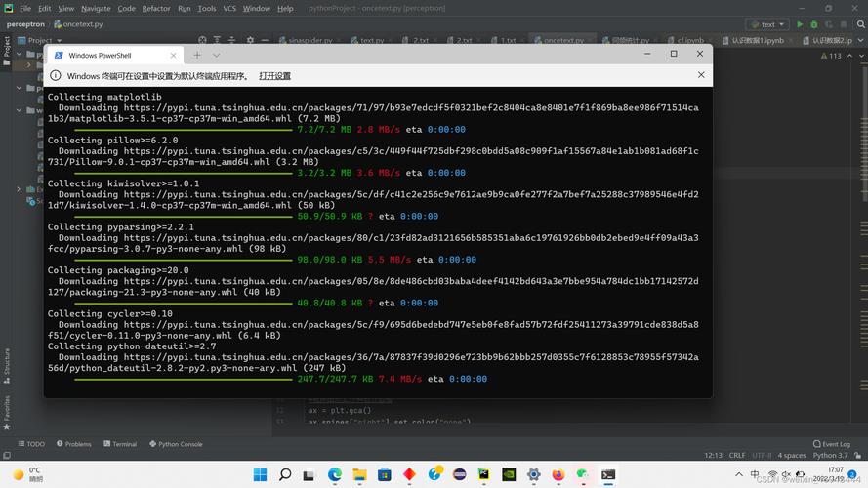The image size is (868, 488).
Task: Click Run with Coverage icon in PyCharm
Action: (x=829, y=24)
